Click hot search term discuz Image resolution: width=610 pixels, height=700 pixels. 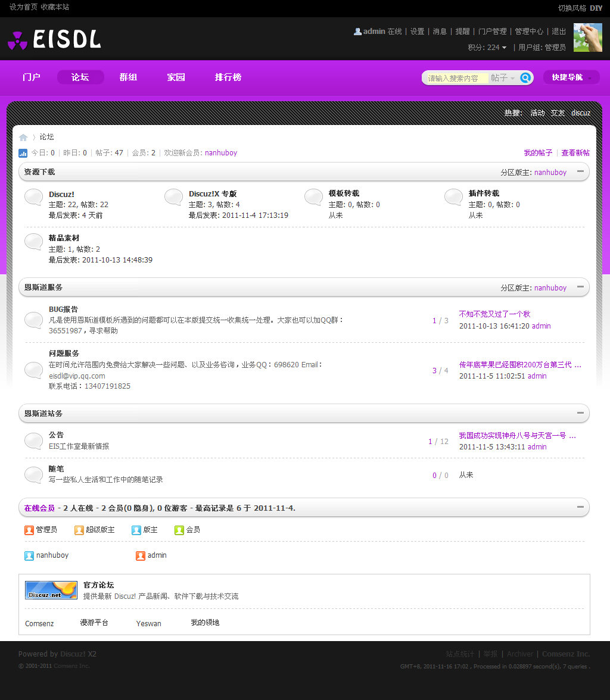581,113
